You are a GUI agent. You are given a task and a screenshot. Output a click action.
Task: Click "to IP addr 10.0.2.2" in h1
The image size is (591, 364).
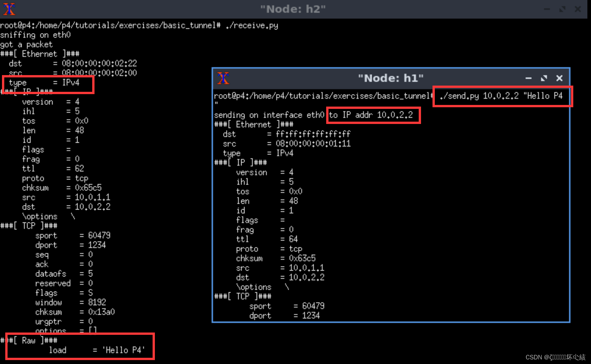371,115
